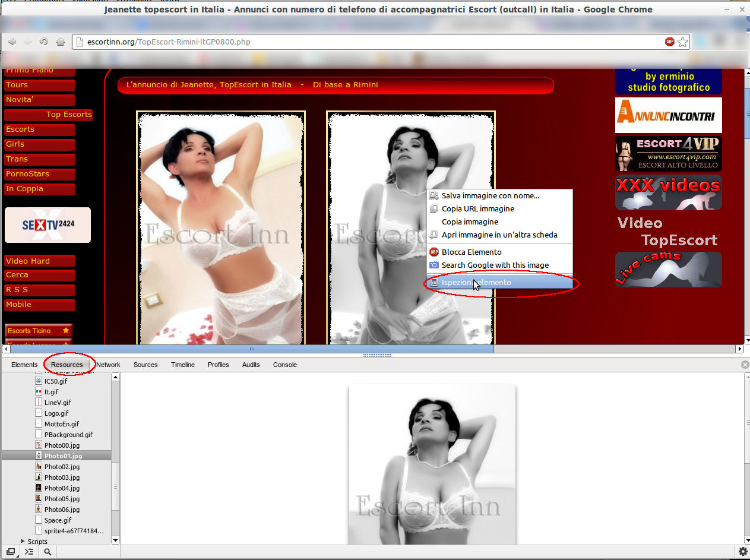Toggle DevTools dock to separate window
Viewport: 750px width, 560px height.
tap(11, 552)
